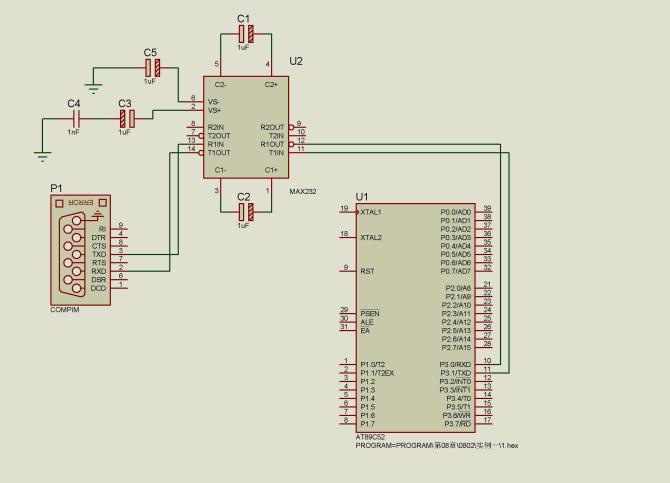Screen dimensions: 670x483
Task: Select the COMPIM DB9 connector P1
Action: pyautogui.click(x=80, y=250)
